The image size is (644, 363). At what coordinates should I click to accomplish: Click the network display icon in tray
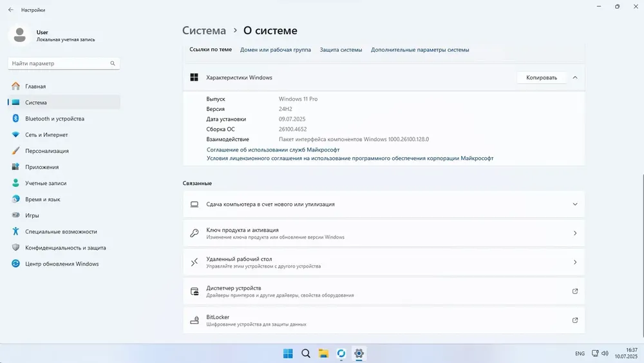594,353
